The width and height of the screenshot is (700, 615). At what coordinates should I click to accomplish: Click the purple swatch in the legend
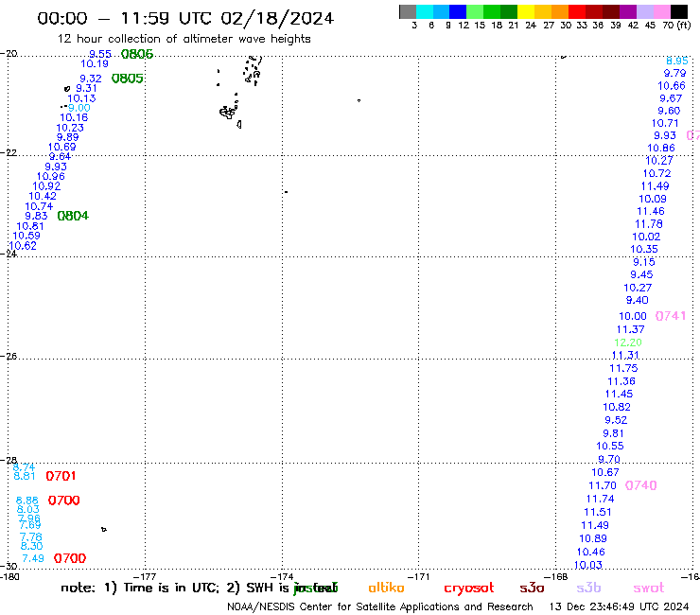[x=628, y=11]
